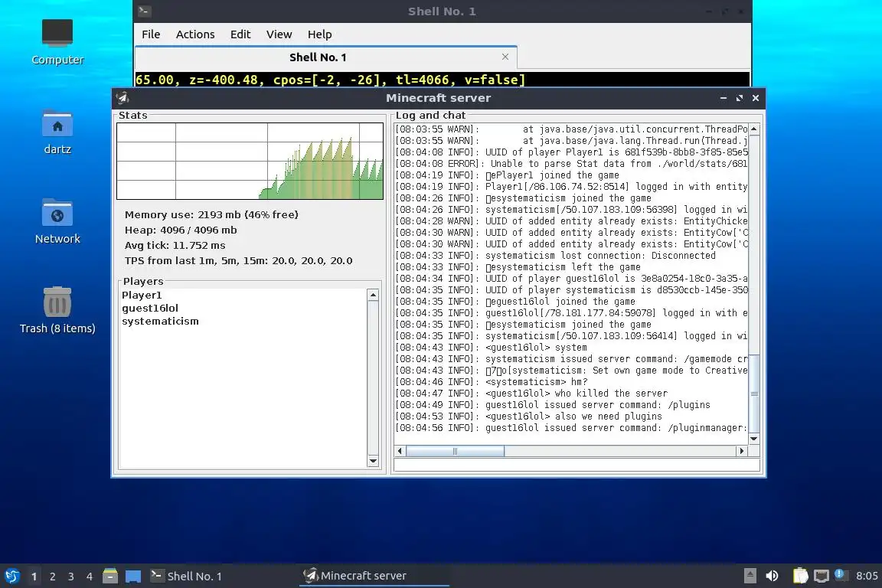Click the show desktop icon in taskbar
The height and width of the screenshot is (588, 882).
point(132,577)
